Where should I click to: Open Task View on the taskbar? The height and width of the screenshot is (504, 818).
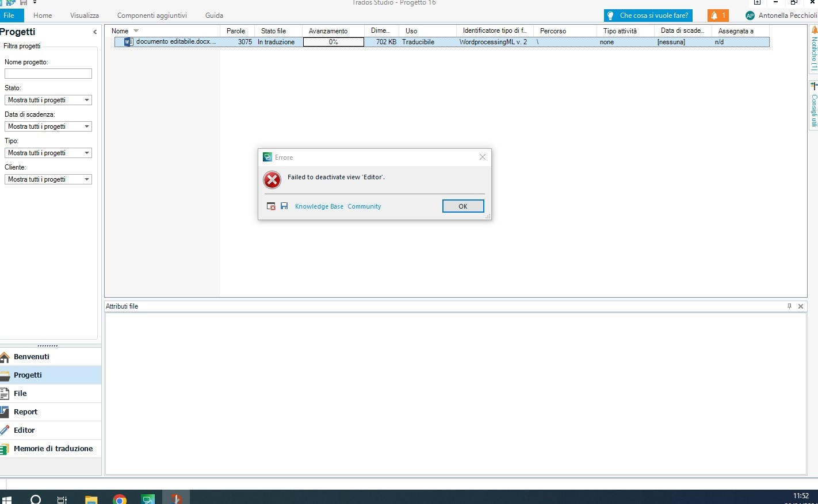tap(62, 499)
